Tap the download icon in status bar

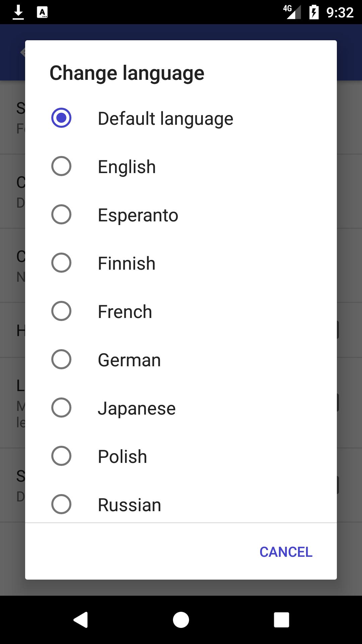[x=18, y=12]
